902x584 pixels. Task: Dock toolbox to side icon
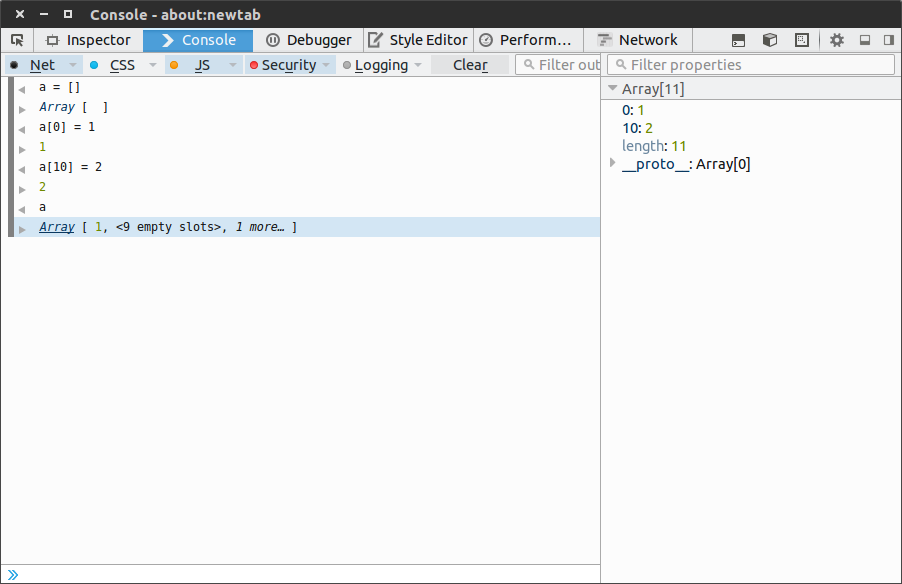[889, 40]
